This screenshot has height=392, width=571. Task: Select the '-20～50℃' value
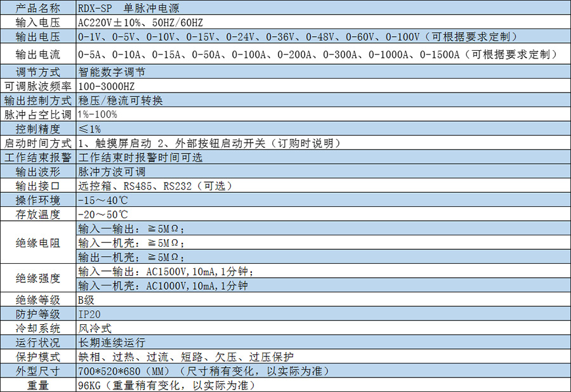click(103, 214)
